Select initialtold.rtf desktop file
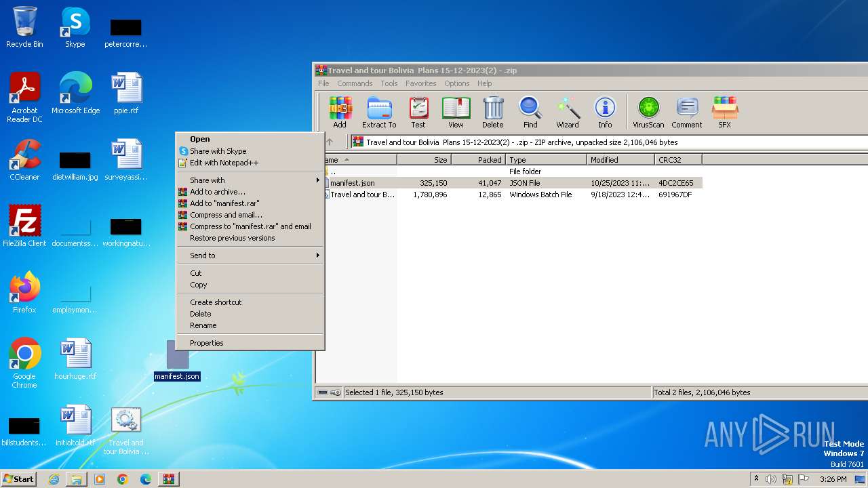 (75, 426)
